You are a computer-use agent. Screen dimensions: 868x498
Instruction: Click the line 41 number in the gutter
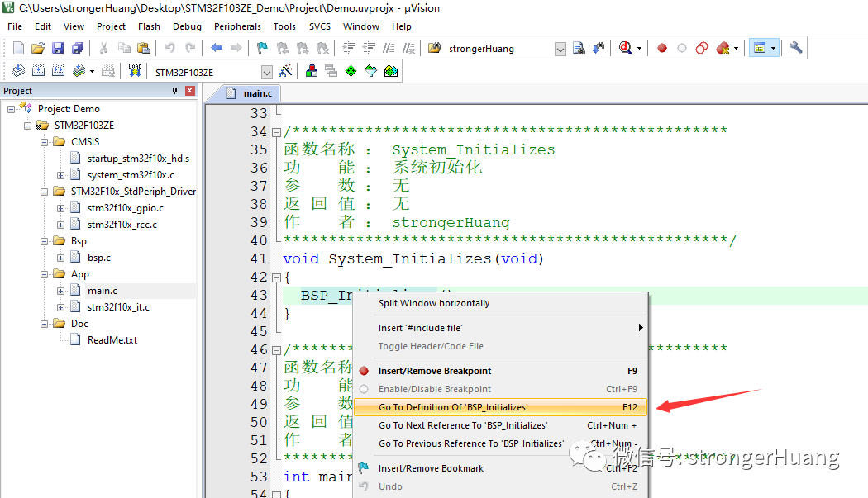(x=259, y=259)
